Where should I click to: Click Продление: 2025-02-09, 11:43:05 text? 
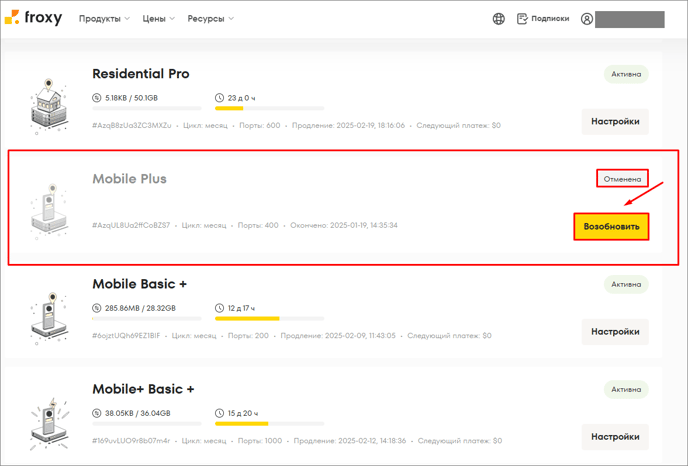(338, 336)
